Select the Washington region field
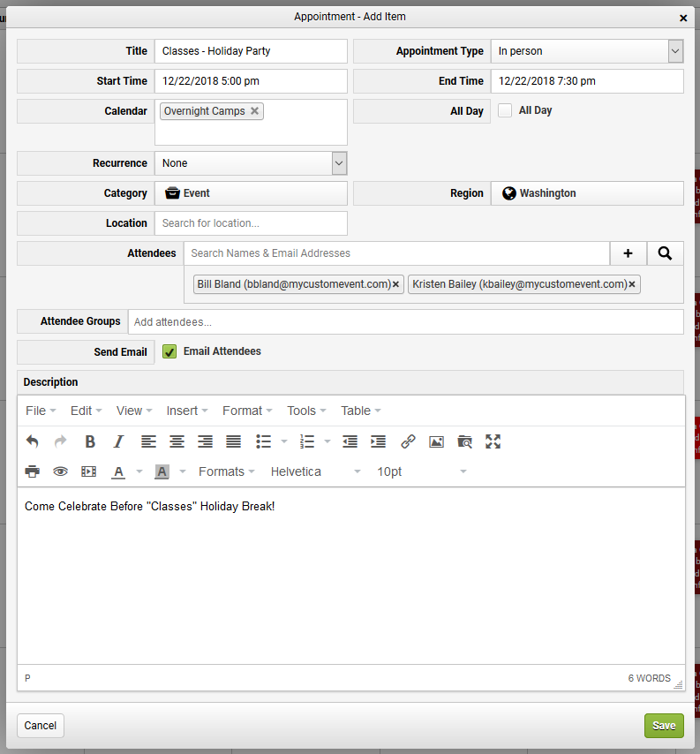 [587, 193]
